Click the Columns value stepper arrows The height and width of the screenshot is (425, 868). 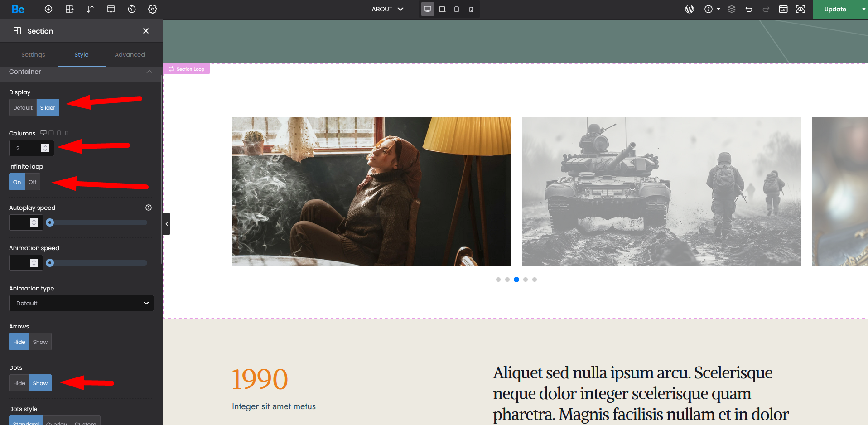[45, 148]
